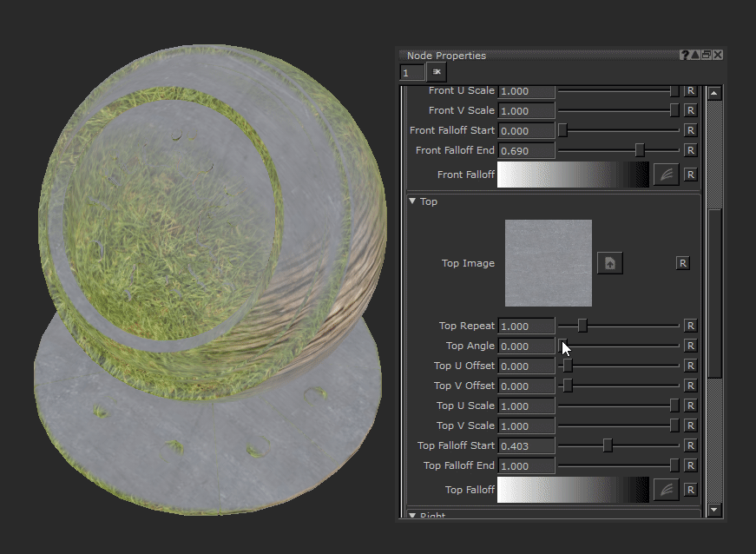Click the Top Falloff gradient ramp
Image resolution: width=756 pixels, height=554 pixels.
tap(573, 490)
